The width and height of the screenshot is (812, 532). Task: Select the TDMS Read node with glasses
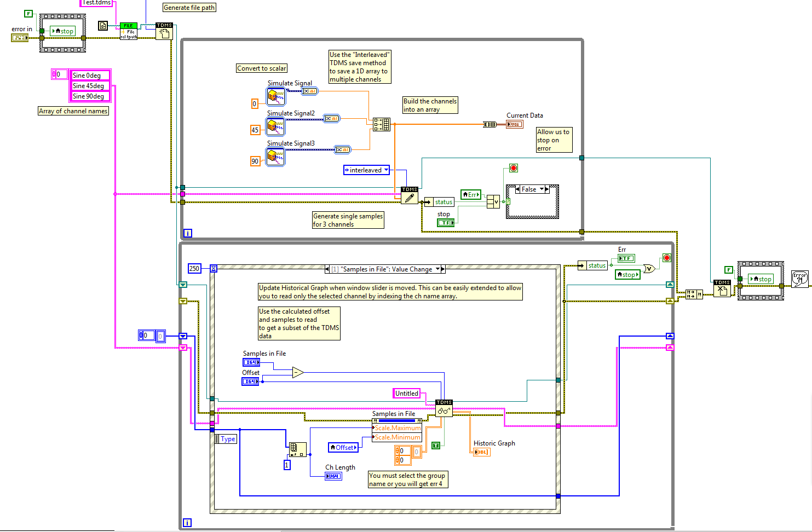[x=444, y=408]
